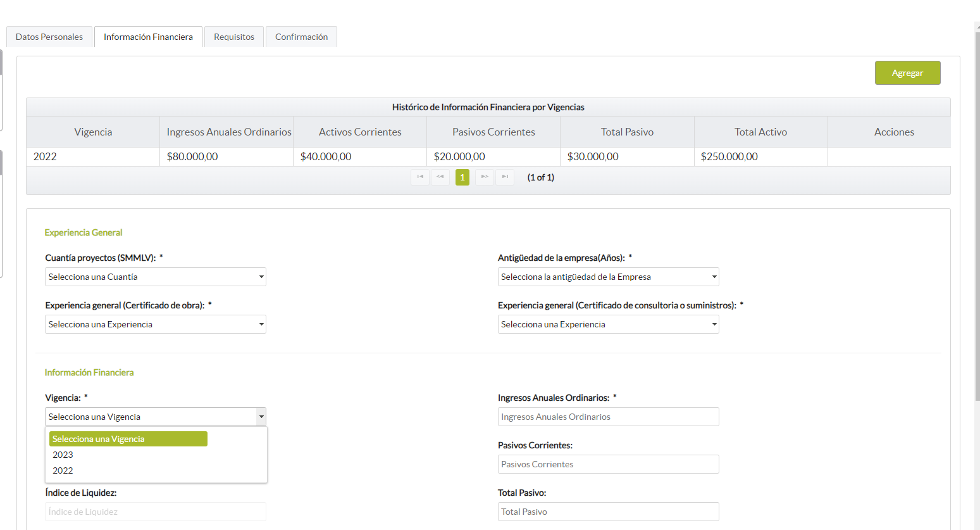Jump to last page of paginator
The height and width of the screenshot is (530, 980).
click(505, 177)
